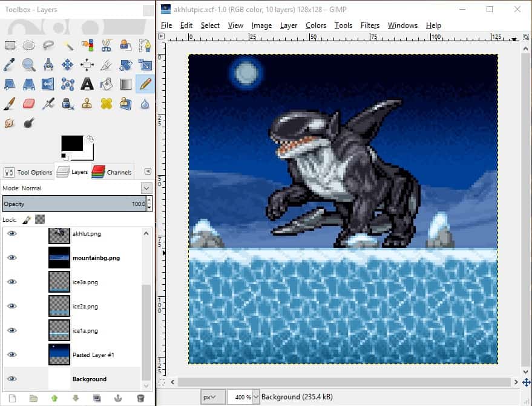Select the Heal tool
The image size is (532, 406).
click(x=107, y=104)
